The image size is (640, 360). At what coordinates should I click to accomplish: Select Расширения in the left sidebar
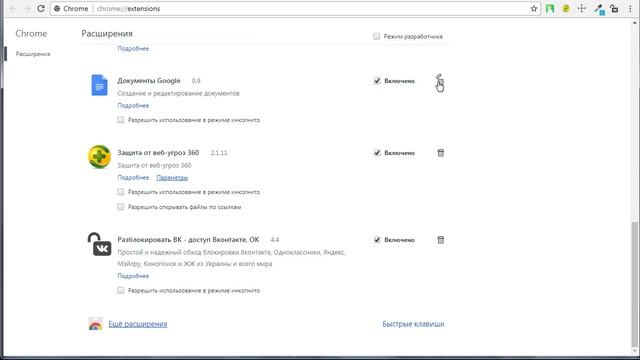(x=33, y=54)
